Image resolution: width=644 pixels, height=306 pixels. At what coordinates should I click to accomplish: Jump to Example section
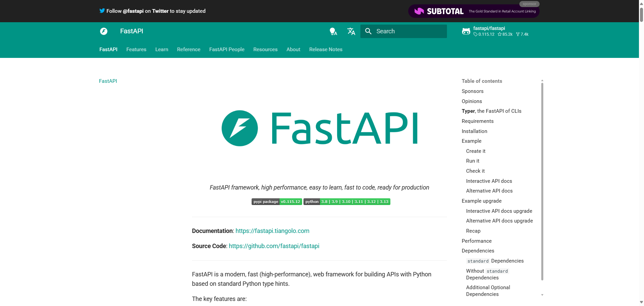coord(472,141)
